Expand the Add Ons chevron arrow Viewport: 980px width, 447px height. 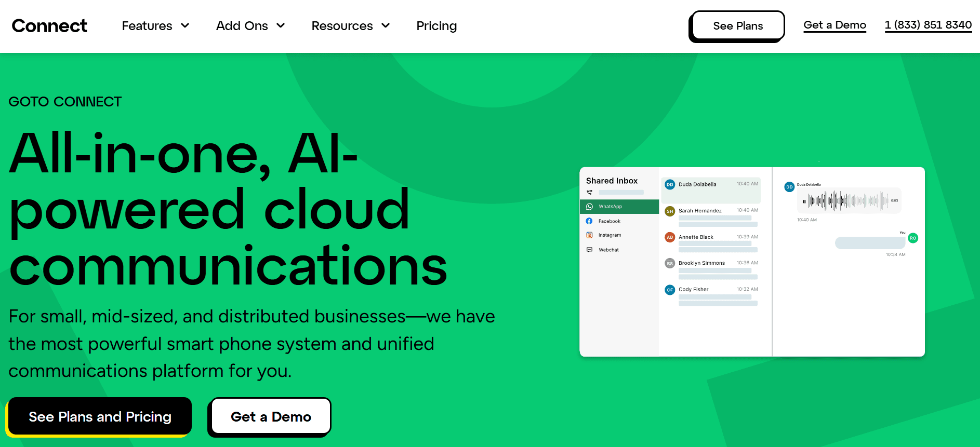click(281, 25)
